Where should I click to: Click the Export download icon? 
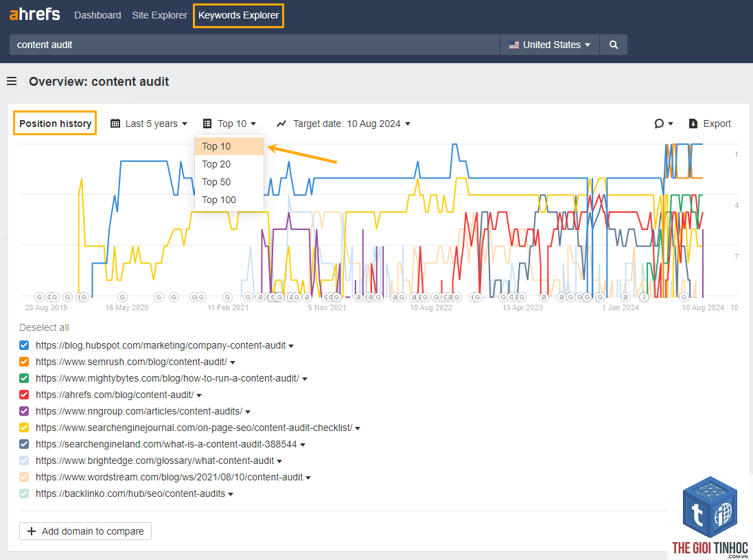(x=693, y=124)
